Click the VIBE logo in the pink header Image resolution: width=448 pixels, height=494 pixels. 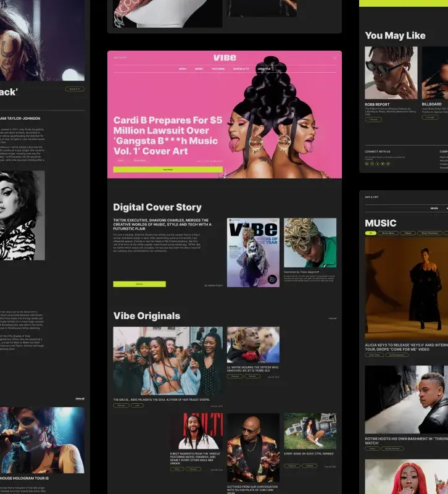point(225,57)
